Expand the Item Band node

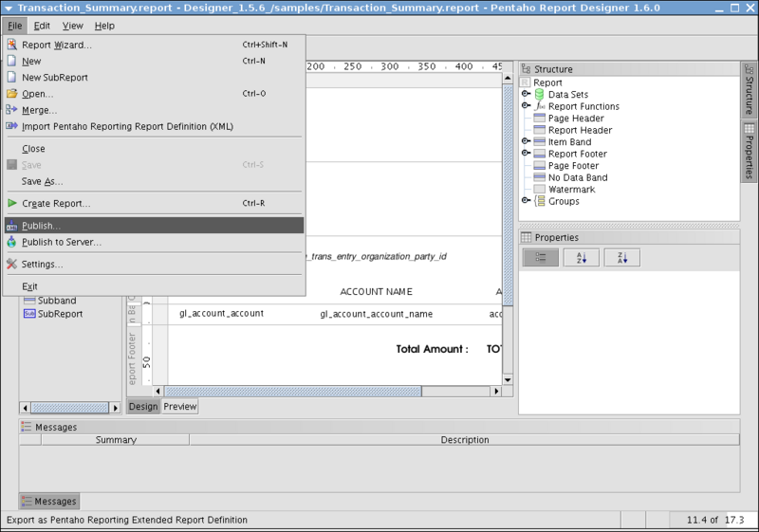pyautogui.click(x=526, y=140)
